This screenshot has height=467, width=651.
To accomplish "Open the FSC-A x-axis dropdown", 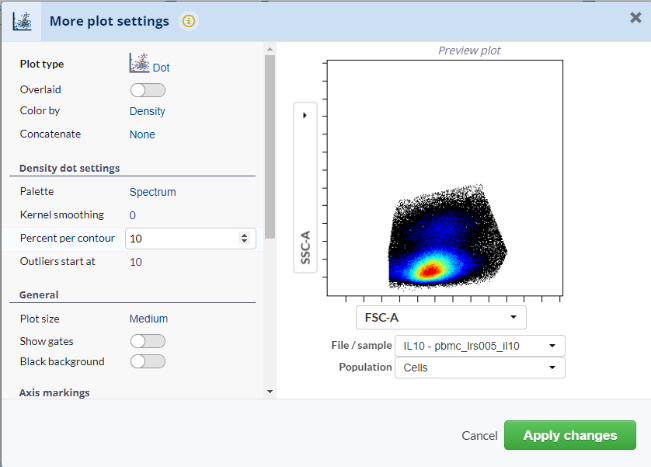I will [x=441, y=317].
